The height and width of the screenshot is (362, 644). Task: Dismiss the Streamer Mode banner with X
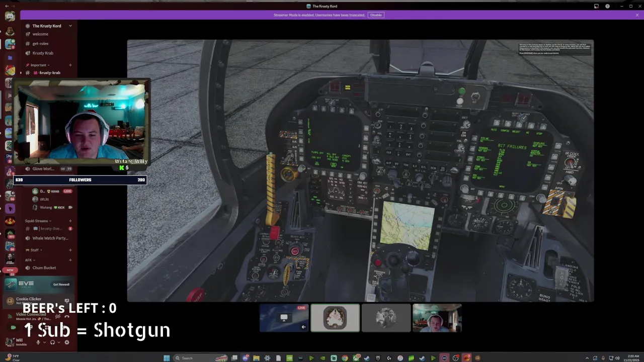(637, 15)
